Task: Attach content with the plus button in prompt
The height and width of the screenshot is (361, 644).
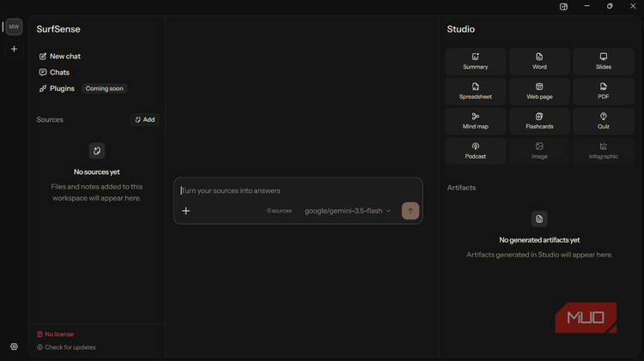Action: point(186,211)
